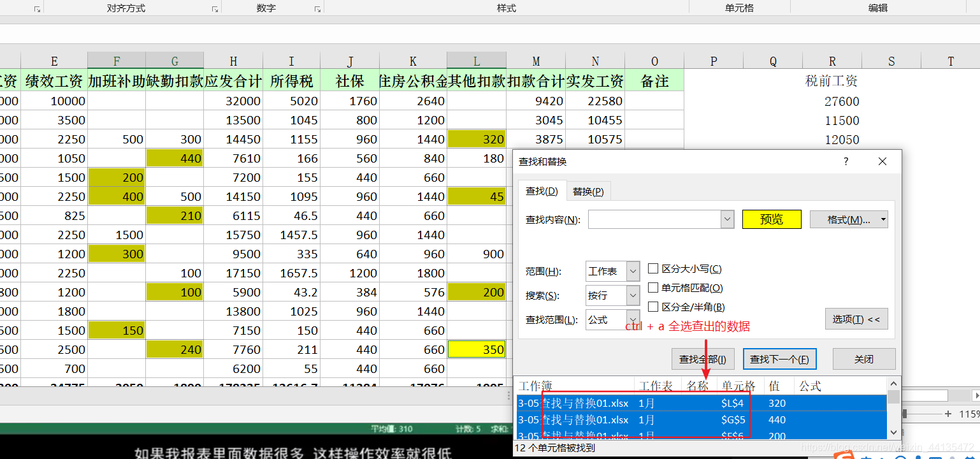This screenshot has height=459, width=980.
Task: Open the 搜索 combo box showing 按行
Action: [612, 295]
